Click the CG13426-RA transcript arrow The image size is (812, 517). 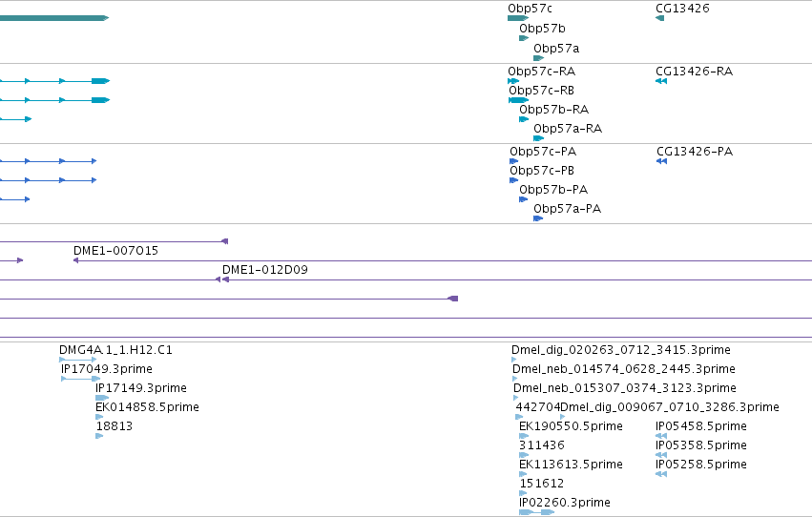[661, 81]
